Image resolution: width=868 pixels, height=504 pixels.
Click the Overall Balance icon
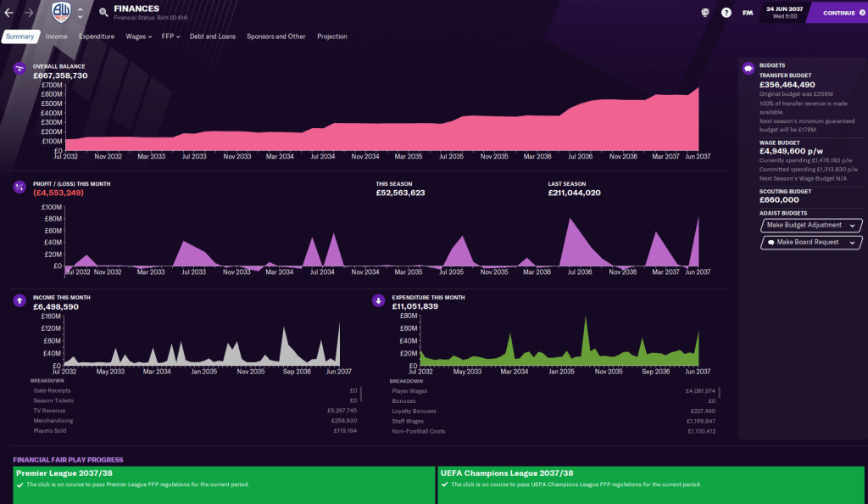19,69
